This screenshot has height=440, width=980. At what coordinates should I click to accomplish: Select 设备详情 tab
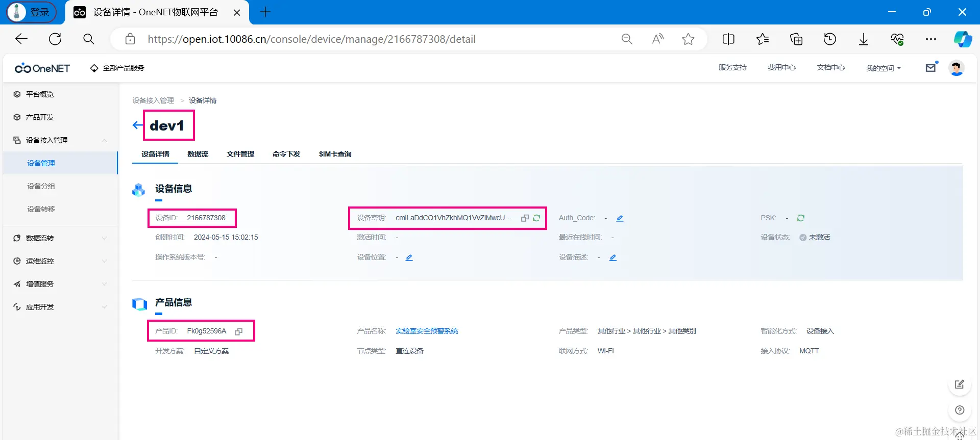[x=155, y=154]
